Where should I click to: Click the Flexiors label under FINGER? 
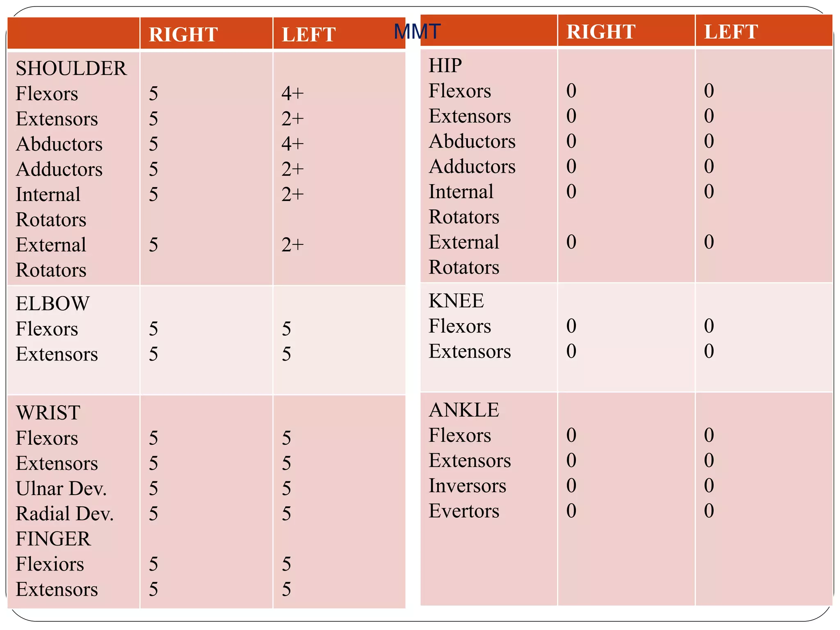(x=50, y=564)
